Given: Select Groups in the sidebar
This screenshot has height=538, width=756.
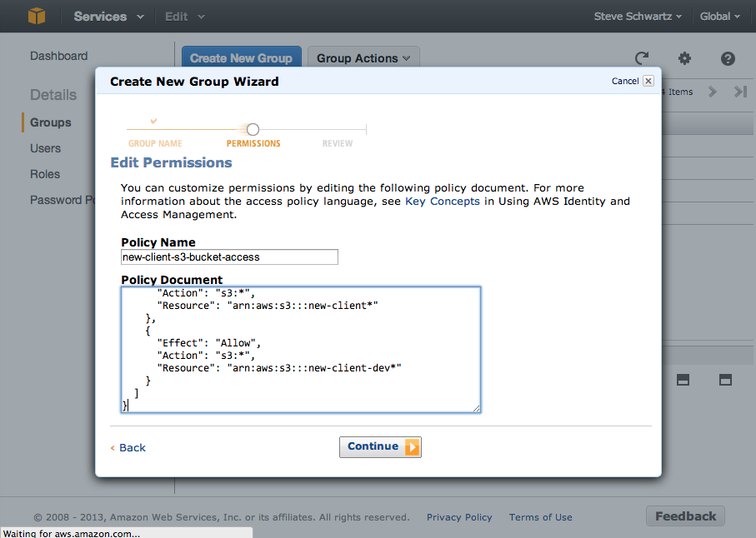Looking at the screenshot, I should (51, 122).
